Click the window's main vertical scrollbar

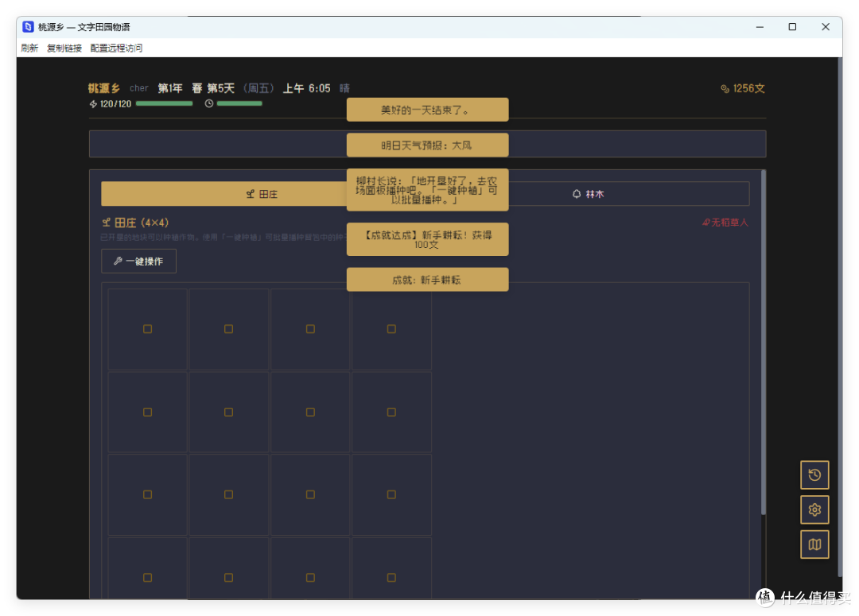click(840, 316)
